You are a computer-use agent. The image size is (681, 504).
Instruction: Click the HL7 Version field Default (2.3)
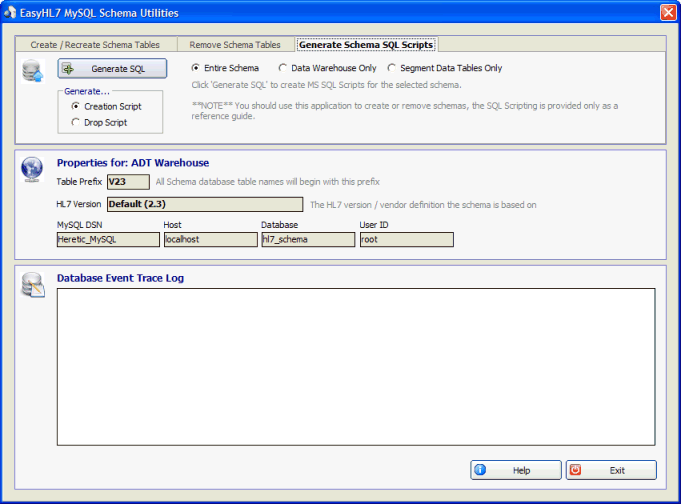tap(205, 204)
